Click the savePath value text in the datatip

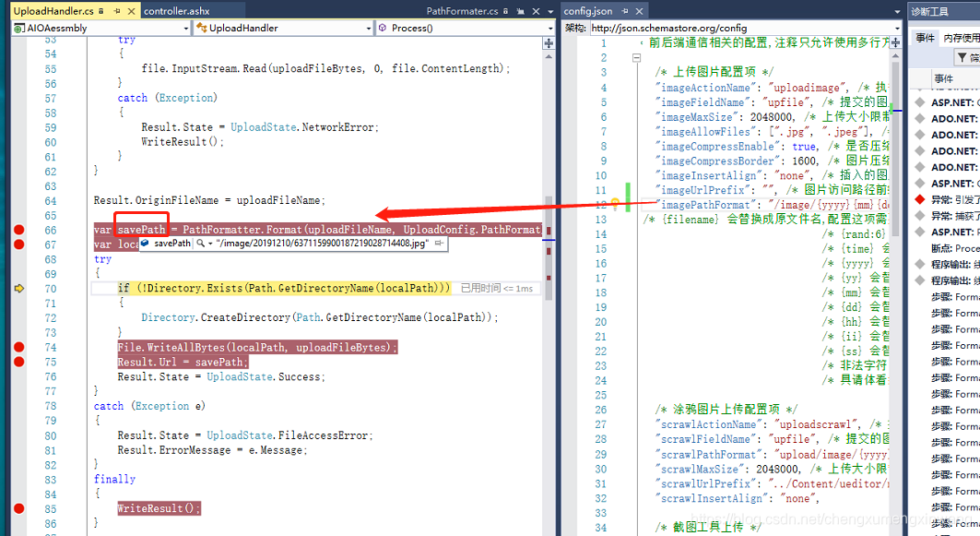point(323,244)
